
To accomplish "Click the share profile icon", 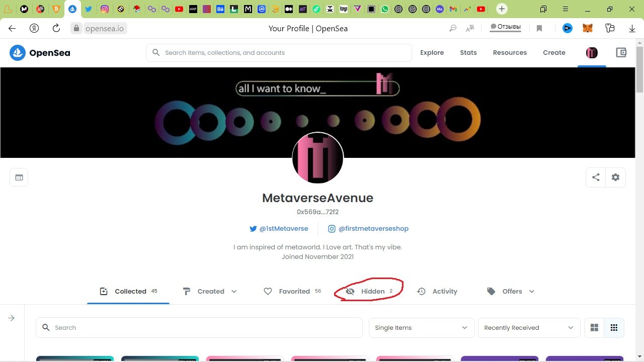I will (596, 177).
